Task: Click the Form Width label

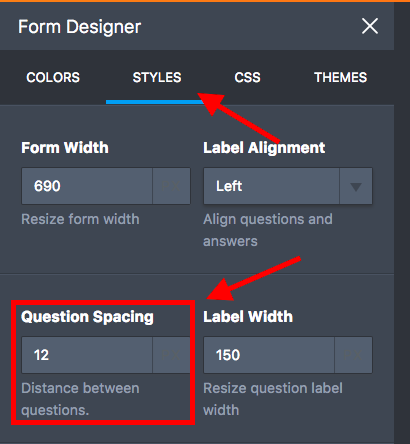Action: (x=65, y=147)
